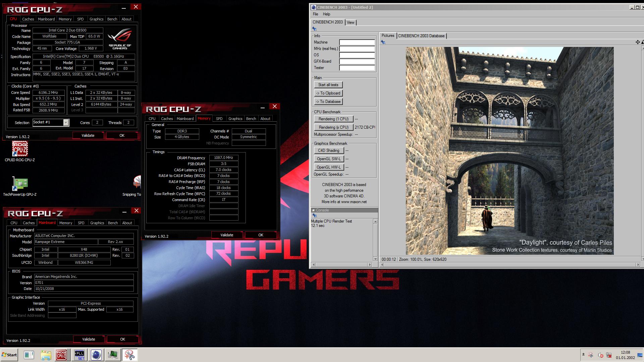This screenshot has width=644, height=362.
Task: Open the File menu in CINEBENCH
Action: [315, 14]
